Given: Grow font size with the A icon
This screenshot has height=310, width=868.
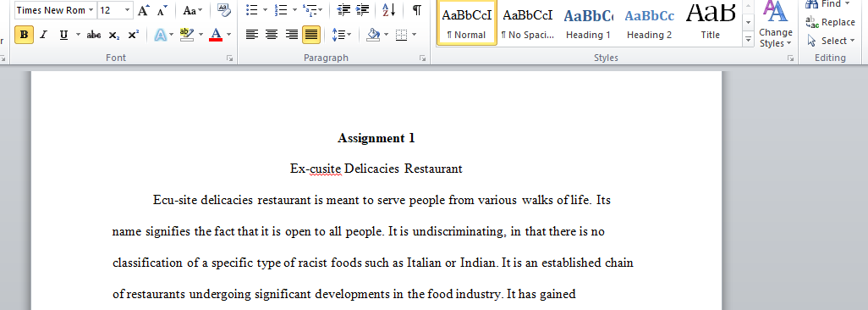Looking at the screenshot, I should click(x=143, y=10).
